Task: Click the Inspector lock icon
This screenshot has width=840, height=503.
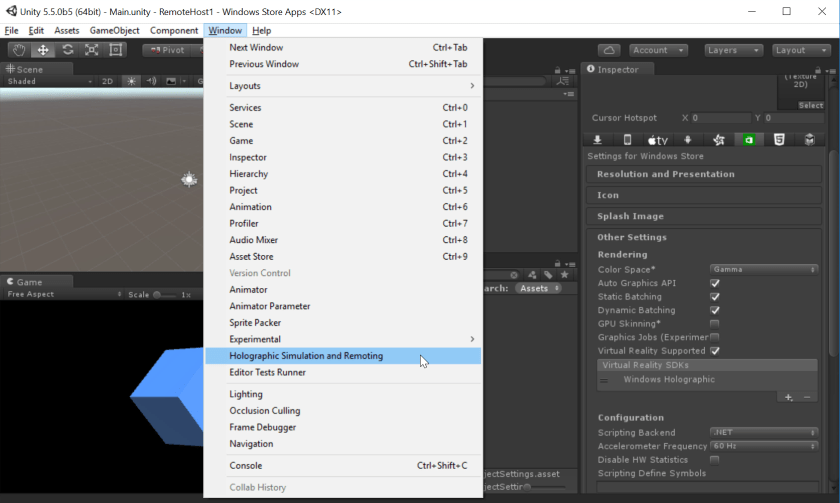Action: [817, 70]
